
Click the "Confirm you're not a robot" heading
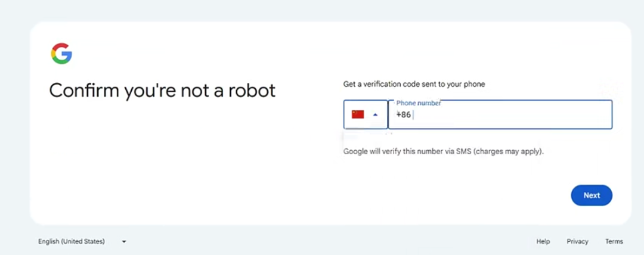point(162,90)
